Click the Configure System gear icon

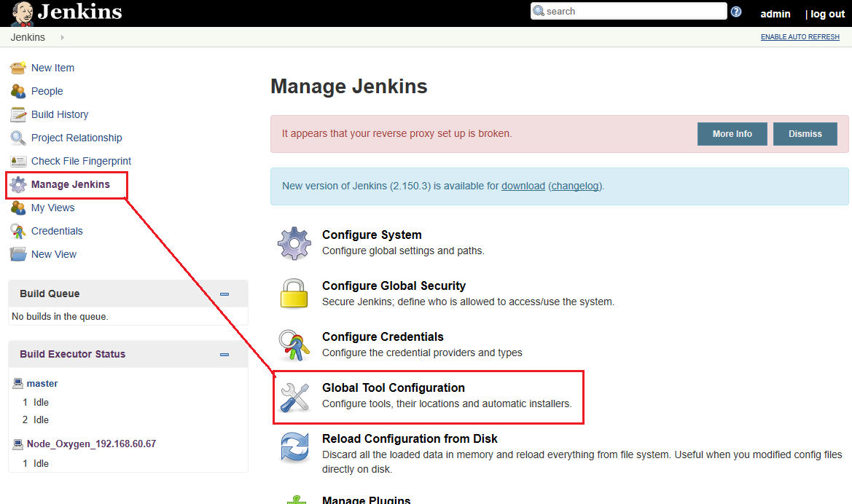coord(294,243)
